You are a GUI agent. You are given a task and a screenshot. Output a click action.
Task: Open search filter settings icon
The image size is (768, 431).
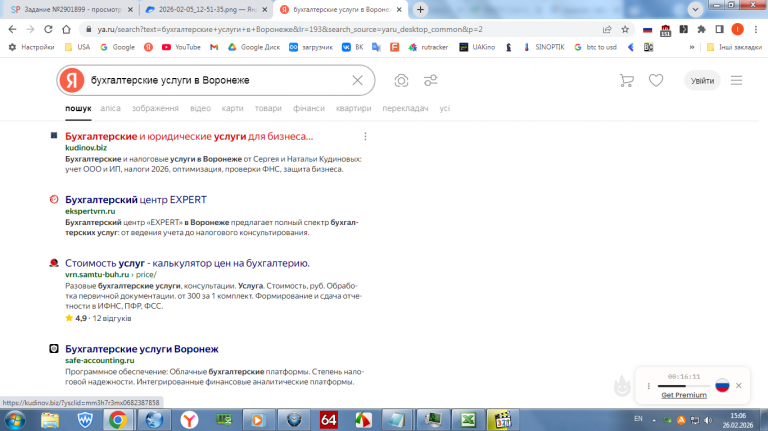431,80
